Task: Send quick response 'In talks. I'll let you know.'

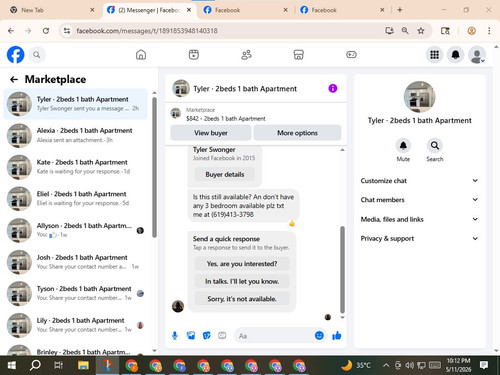Action: click(242, 281)
